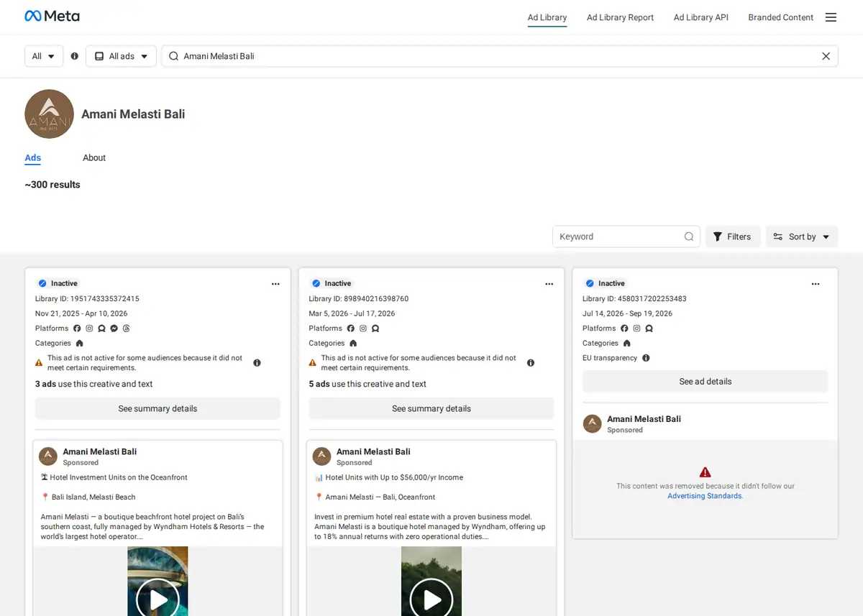Click Threads platform icon on ad 1951743335372415

pos(126,328)
